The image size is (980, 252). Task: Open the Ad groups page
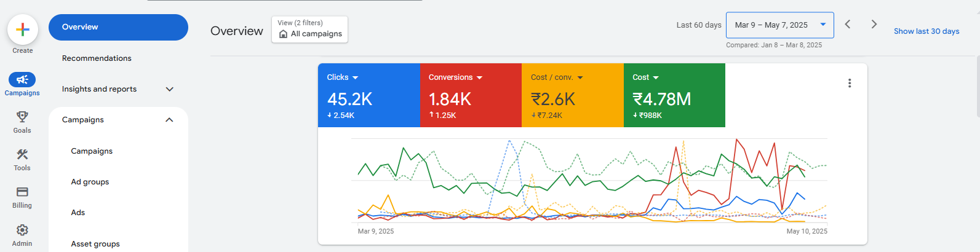point(90,182)
